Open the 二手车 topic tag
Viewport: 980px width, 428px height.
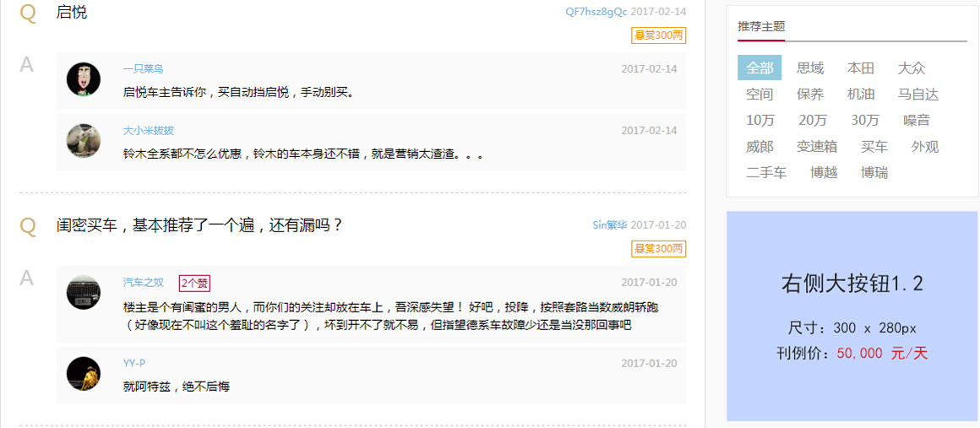766,172
